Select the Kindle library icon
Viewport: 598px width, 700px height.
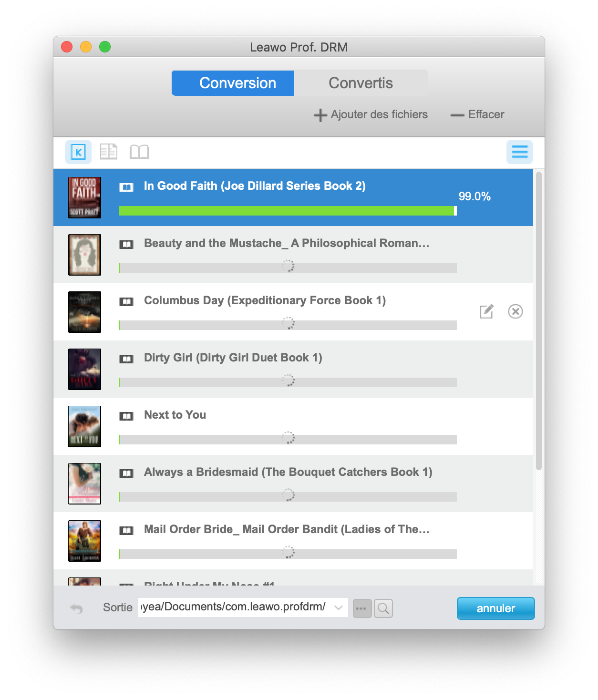pos(78,152)
